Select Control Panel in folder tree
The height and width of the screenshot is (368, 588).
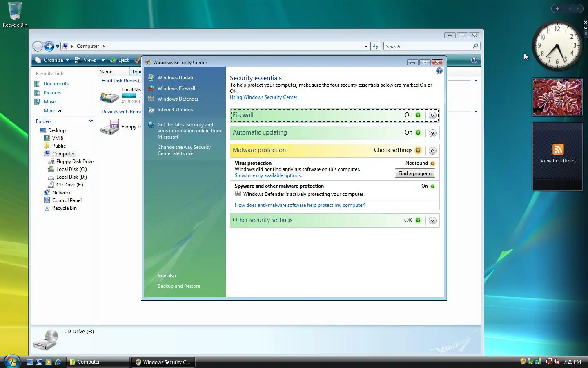coord(67,200)
